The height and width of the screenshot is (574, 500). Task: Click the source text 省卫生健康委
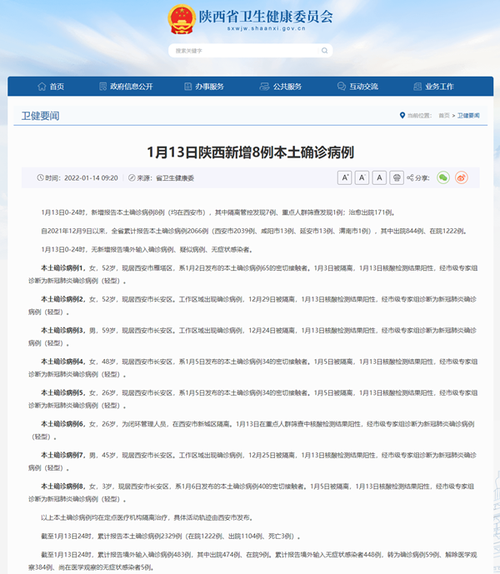coord(175,178)
